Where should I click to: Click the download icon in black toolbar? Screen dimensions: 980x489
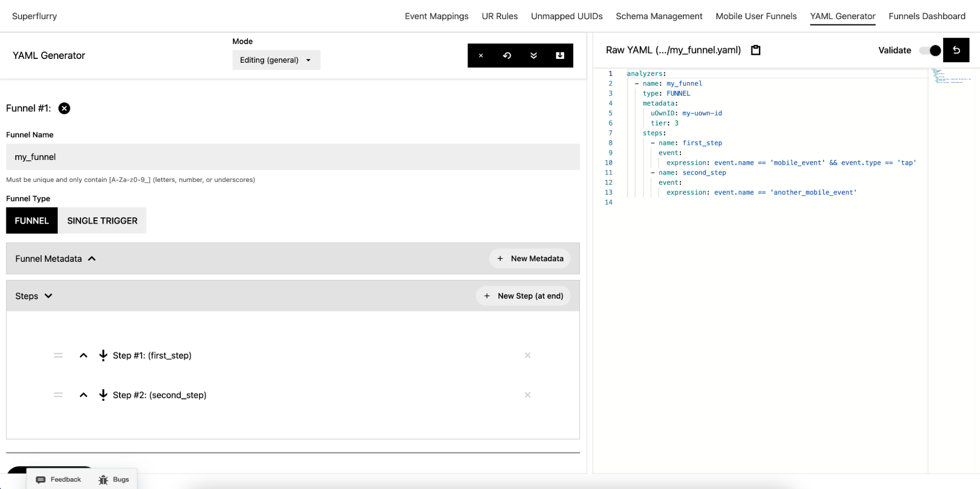coord(560,55)
